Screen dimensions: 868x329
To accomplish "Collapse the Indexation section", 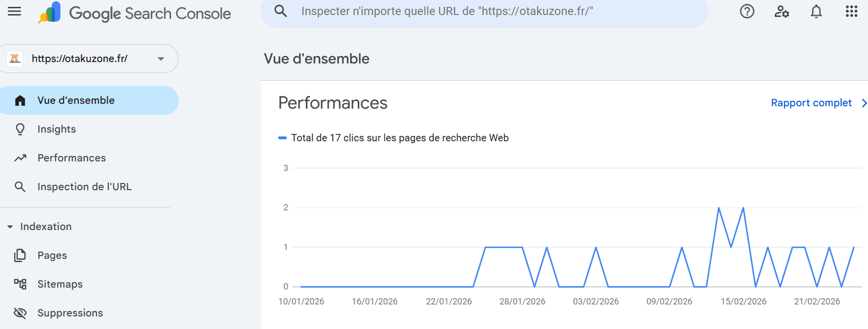I will tap(10, 227).
